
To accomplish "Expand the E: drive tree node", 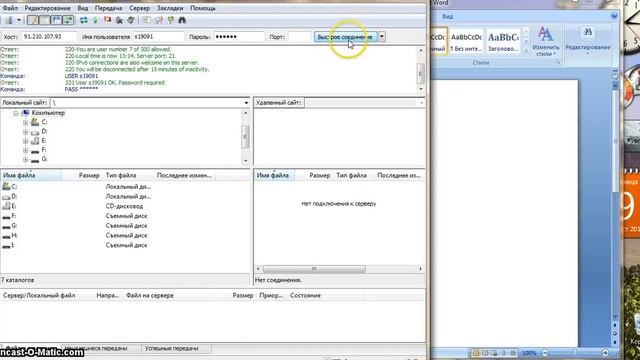I will (x=25, y=141).
